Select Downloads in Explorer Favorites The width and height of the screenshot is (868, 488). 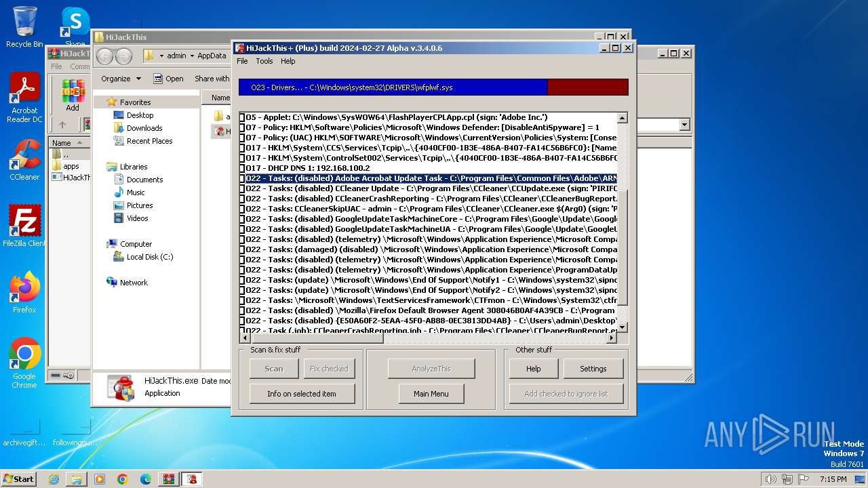[144, 128]
